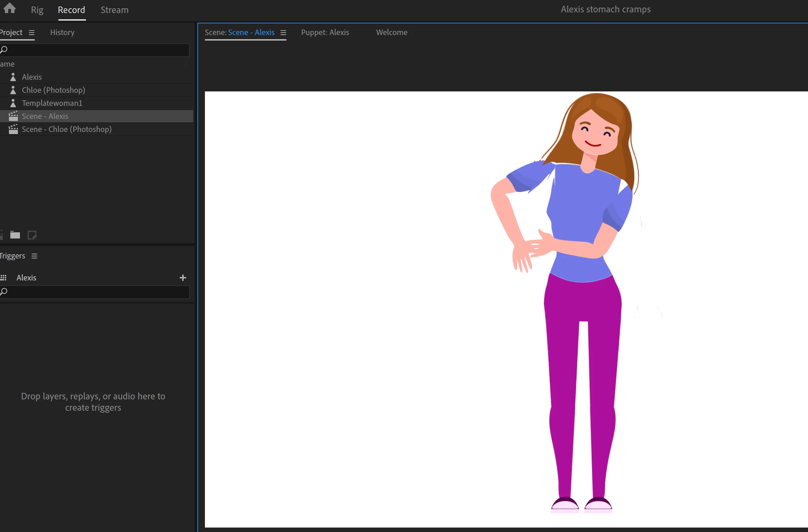Screen dimensions: 808x532
Task: Switch to the Rig mode tab
Action: click(x=37, y=10)
